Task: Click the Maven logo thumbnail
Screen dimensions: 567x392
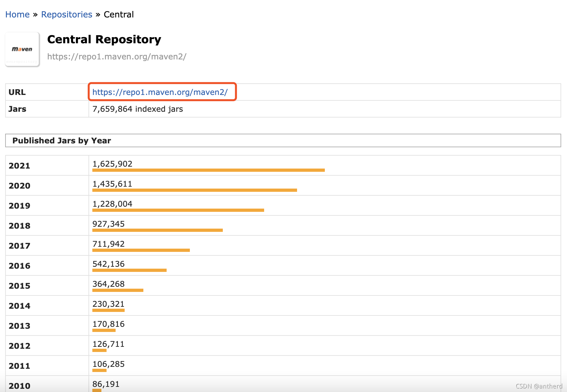Action: click(22, 49)
